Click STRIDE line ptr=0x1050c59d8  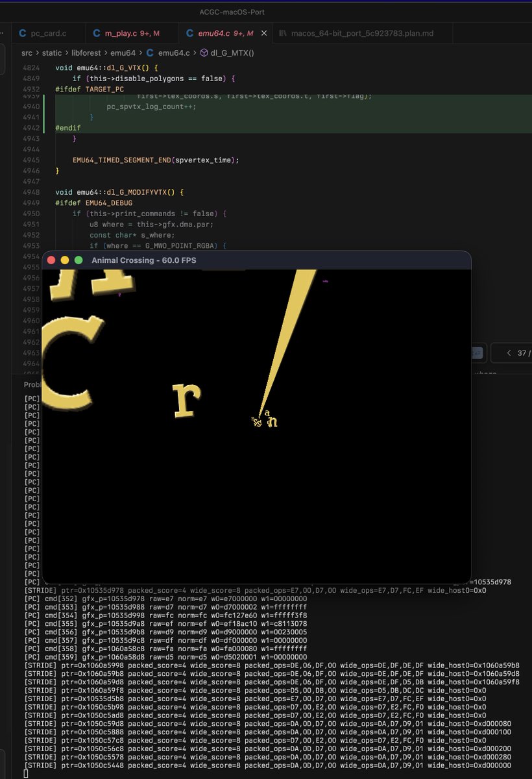pyautogui.click(x=267, y=724)
